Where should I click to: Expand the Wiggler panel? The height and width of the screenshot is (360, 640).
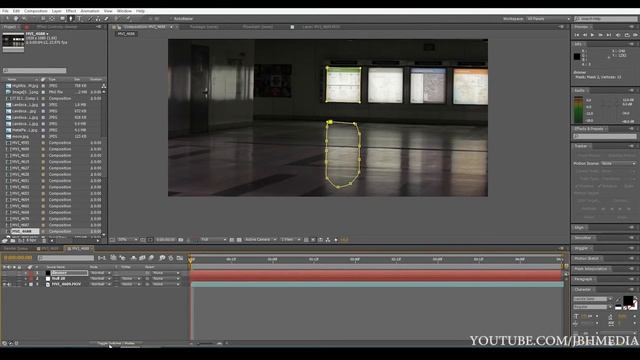click(581, 248)
